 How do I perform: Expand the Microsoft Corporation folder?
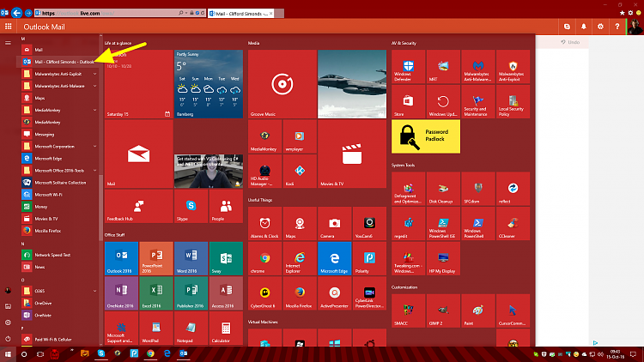coord(94,146)
